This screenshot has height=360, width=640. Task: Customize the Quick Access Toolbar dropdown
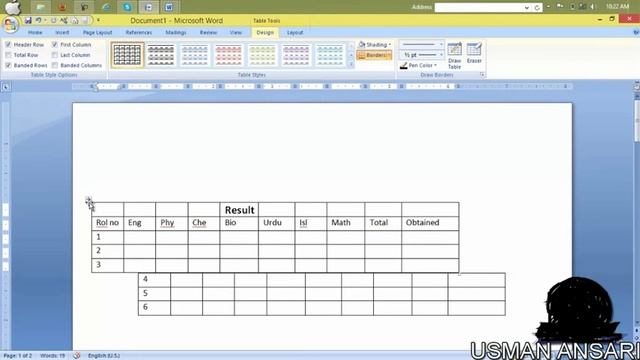(98, 20)
